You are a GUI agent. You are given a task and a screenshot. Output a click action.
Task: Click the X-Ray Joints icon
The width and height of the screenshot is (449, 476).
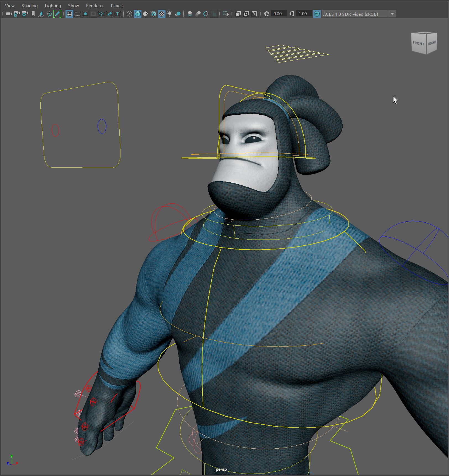(x=254, y=14)
